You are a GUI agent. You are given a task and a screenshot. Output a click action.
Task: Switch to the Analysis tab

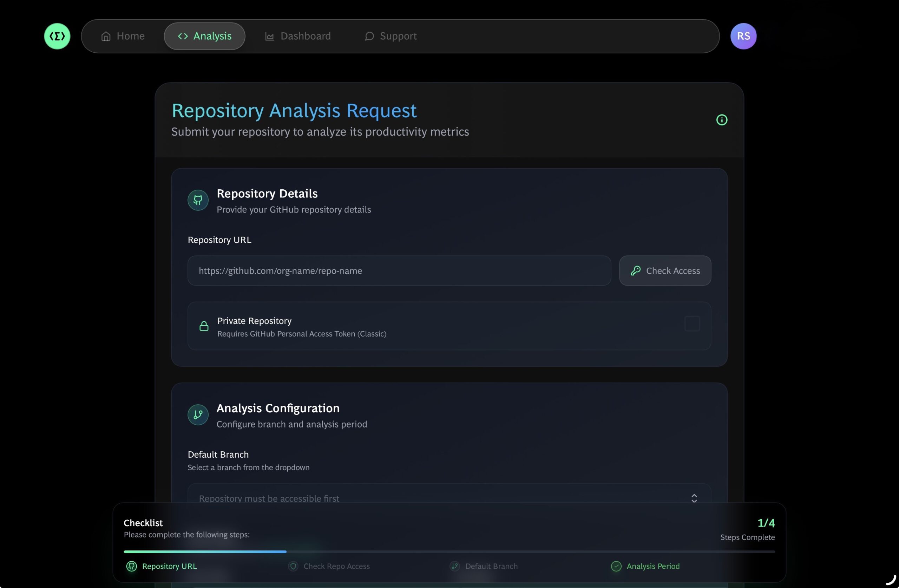(x=204, y=36)
